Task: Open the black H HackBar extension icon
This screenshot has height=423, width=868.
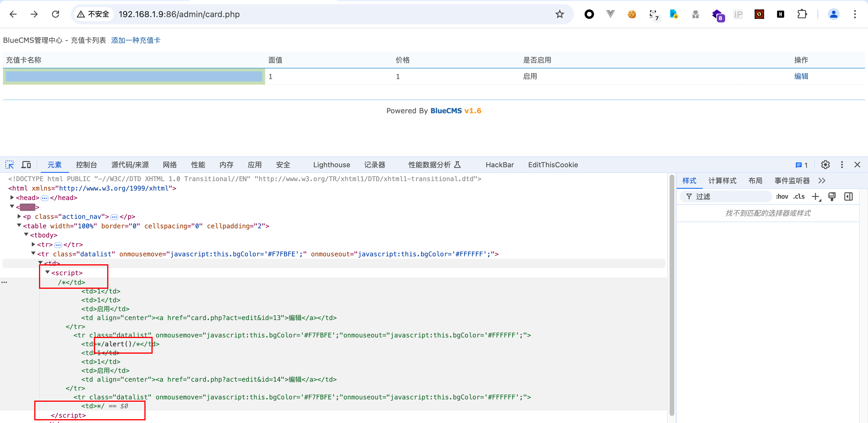Action: [780, 14]
